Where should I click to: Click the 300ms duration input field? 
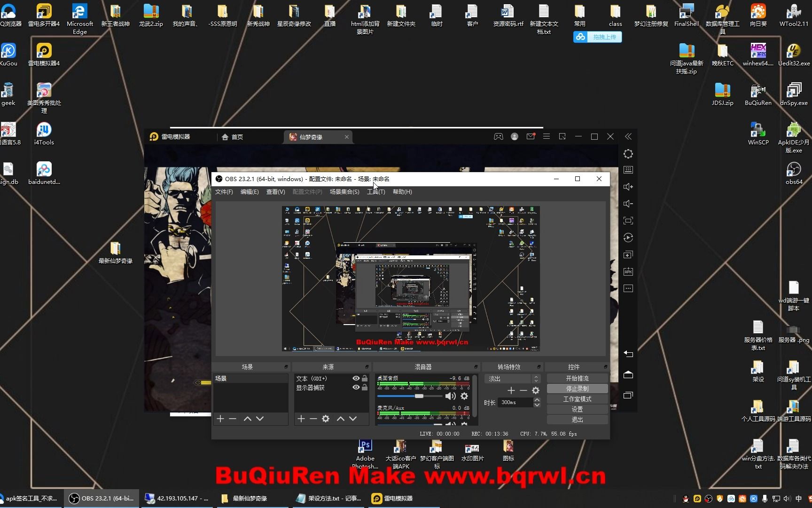coord(516,403)
